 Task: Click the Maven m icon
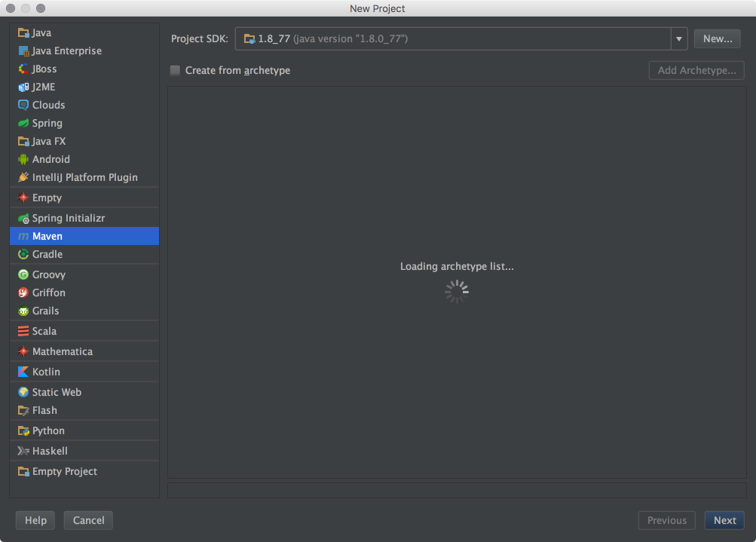(23, 236)
